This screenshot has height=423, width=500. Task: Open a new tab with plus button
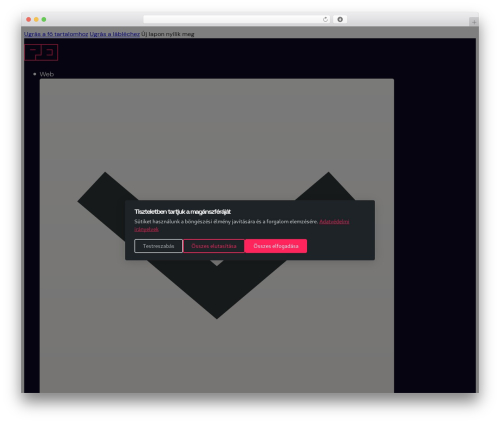pyautogui.click(x=474, y=22)
